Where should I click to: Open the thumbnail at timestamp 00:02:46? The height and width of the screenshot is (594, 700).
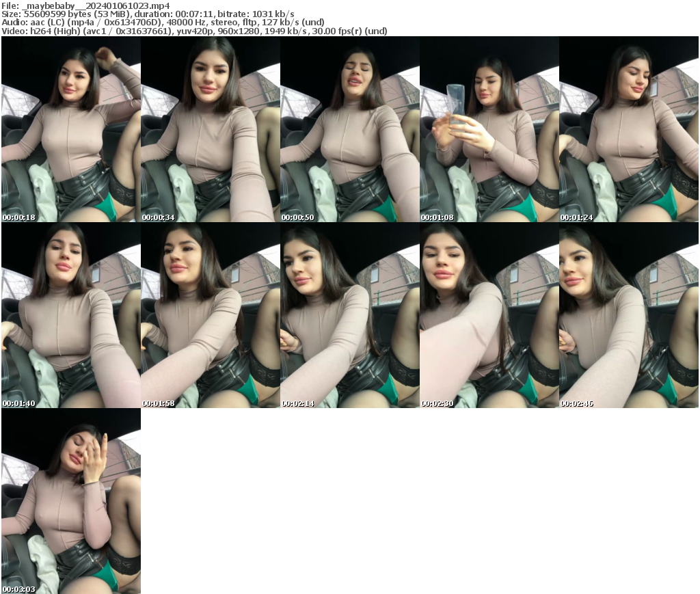(x=629, y=314)
